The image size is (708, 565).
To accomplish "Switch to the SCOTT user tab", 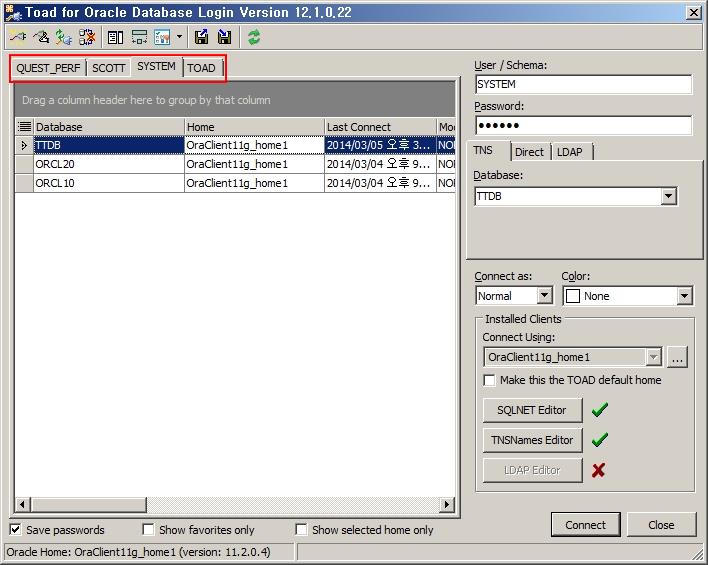I will [109, 68].
